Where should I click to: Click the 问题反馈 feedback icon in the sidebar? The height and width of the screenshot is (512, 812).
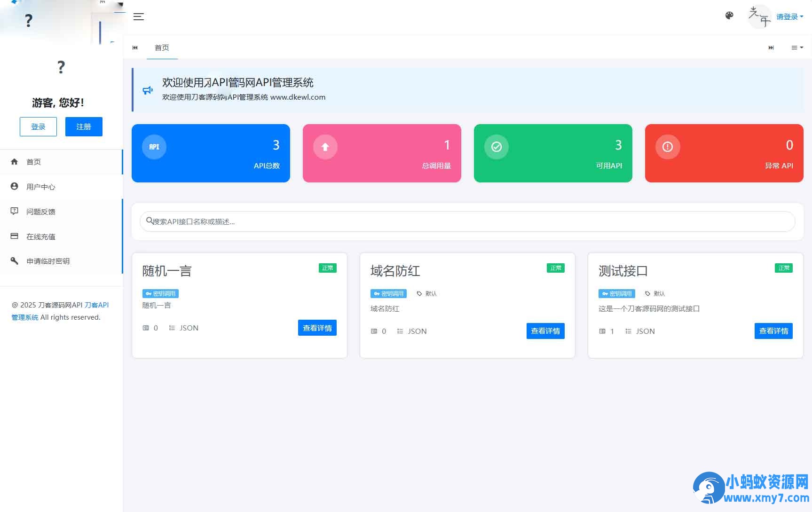[14, 211]
